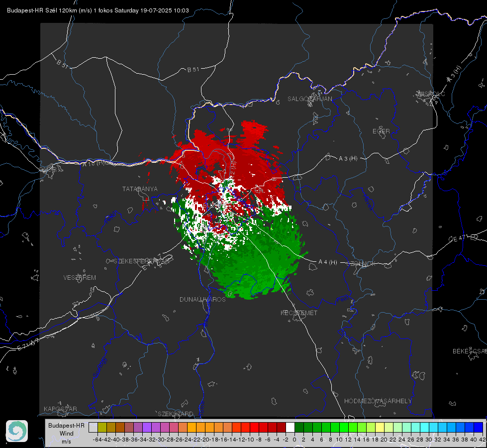Image resolution: width=487 pixels, height=448 pixels.
Task: Select the dark green swatch between 0 and 2
Action: 299,427
